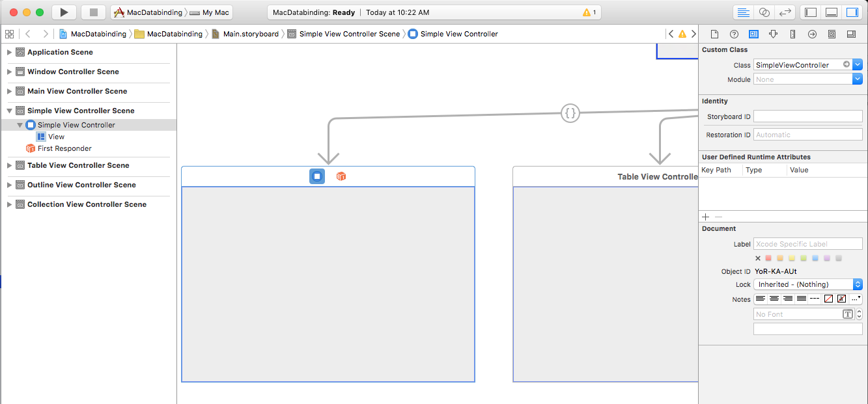The image size is (868, 404).
Task: Pick the red label color
Action: click(x=768, y=258)
